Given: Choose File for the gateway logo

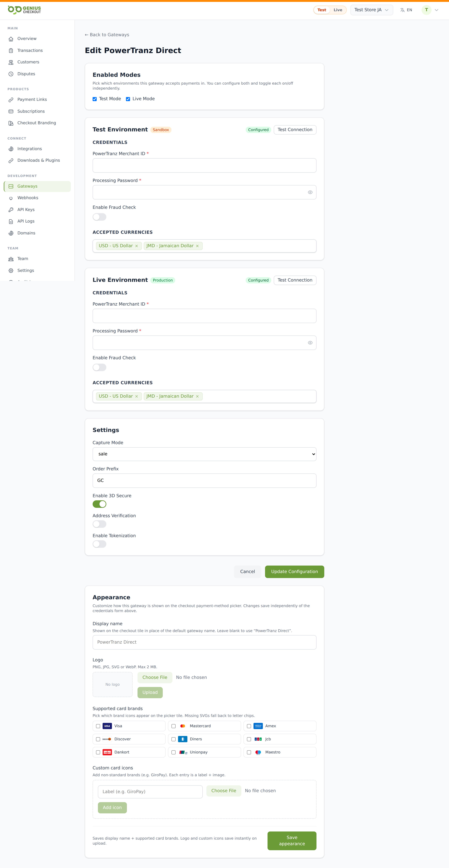Looking at the screenshot, I should pyautogui.click(x=155, y=677).
